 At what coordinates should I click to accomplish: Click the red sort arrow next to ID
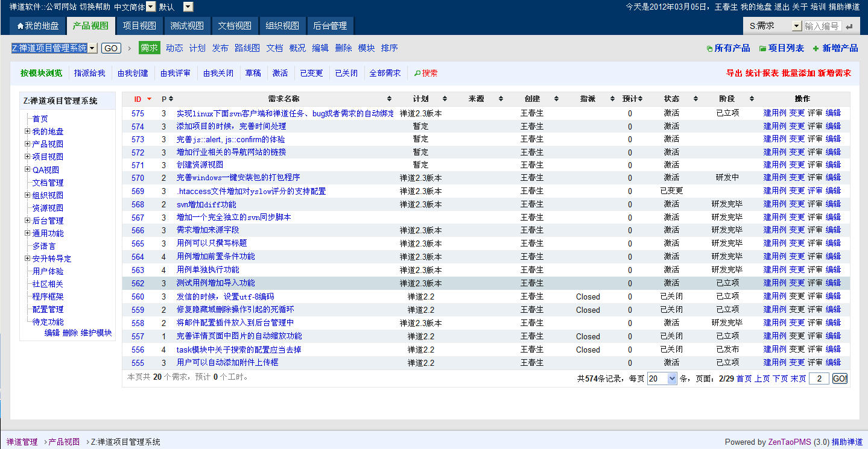149,99
